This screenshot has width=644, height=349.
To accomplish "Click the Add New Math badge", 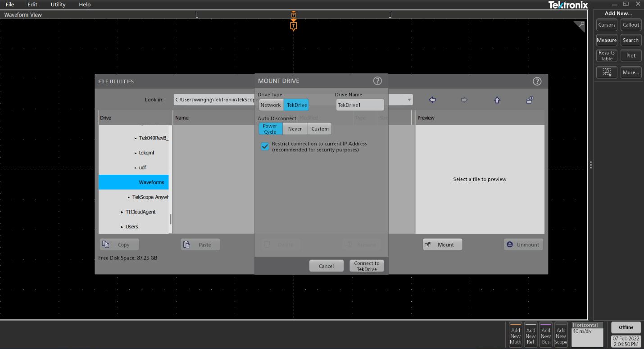I will pyautogui.click(x=516, y=334).
